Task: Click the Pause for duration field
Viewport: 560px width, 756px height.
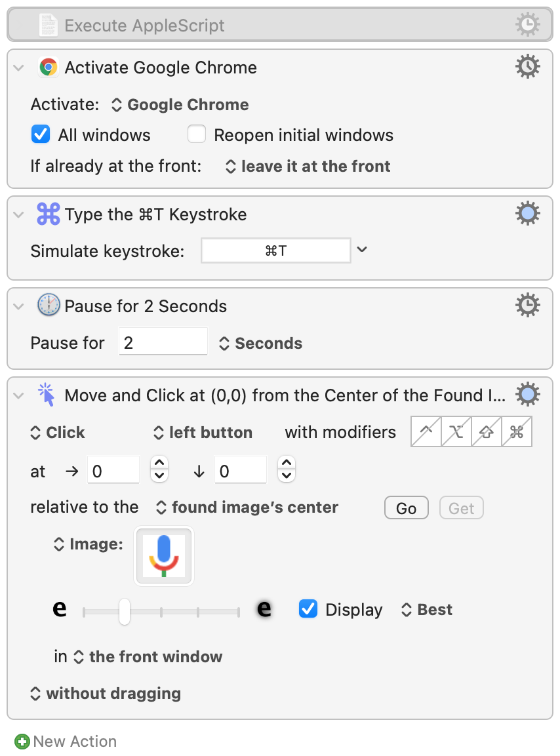Action: point(163,342)
